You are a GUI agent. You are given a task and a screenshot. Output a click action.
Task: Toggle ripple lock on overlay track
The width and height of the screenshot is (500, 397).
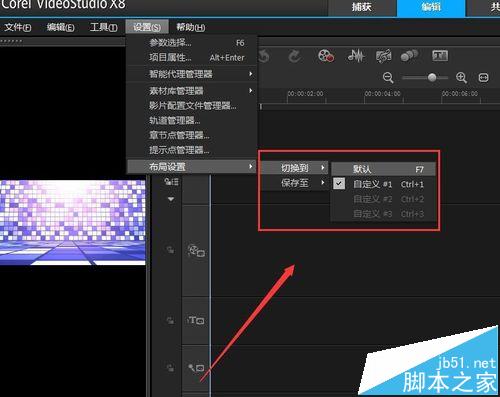click(170, 250)
